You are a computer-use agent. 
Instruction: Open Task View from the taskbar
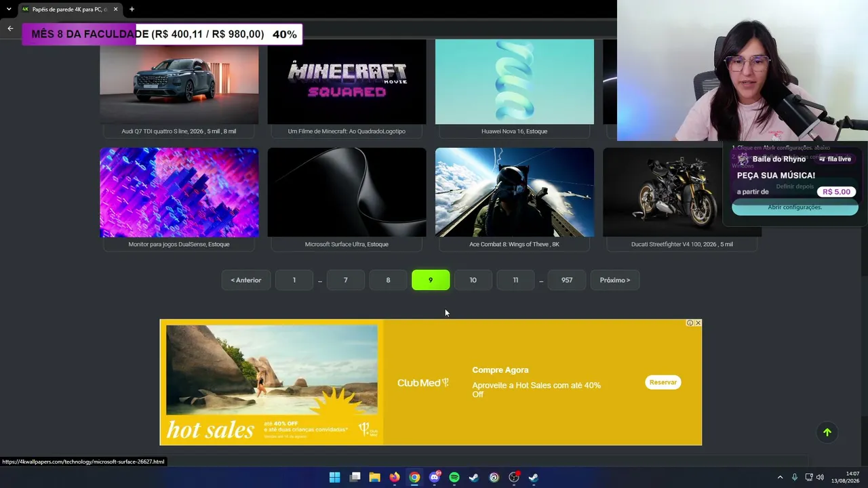355,477
